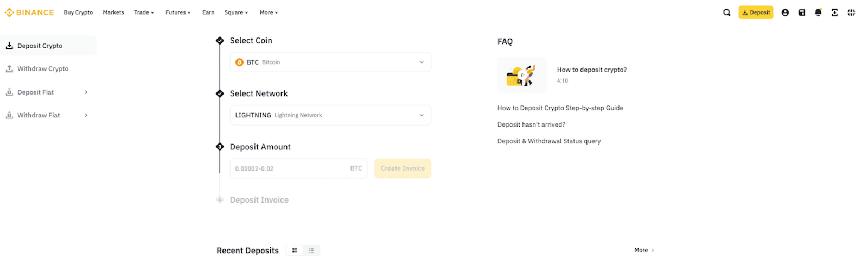Open the language globe icon
The height and width of the screenshot is (263, 868).
point(851,12)
